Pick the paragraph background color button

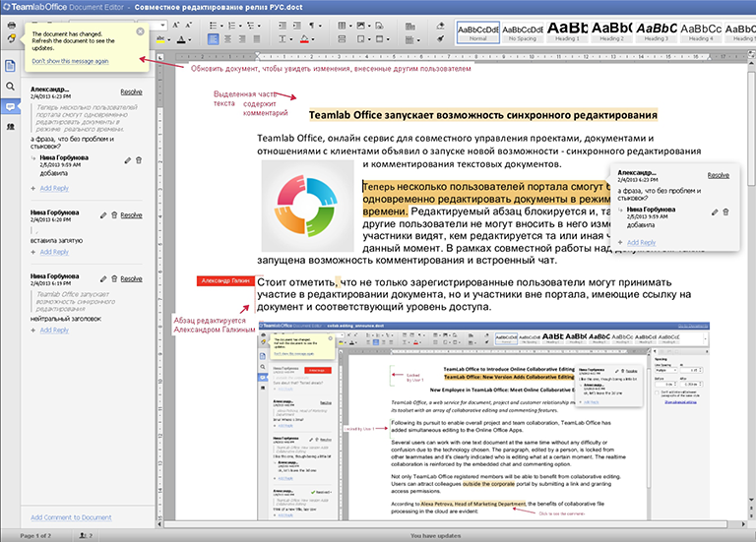pyautogui.click(x=304, y=39)
